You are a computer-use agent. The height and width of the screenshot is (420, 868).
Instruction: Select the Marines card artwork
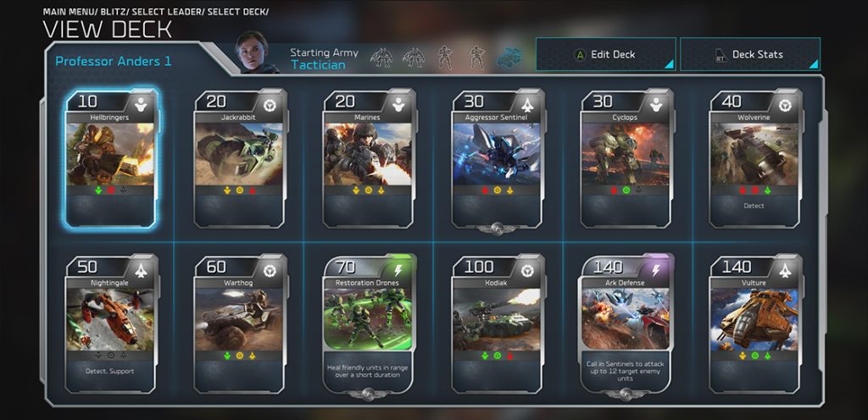[x=368, y=154]
